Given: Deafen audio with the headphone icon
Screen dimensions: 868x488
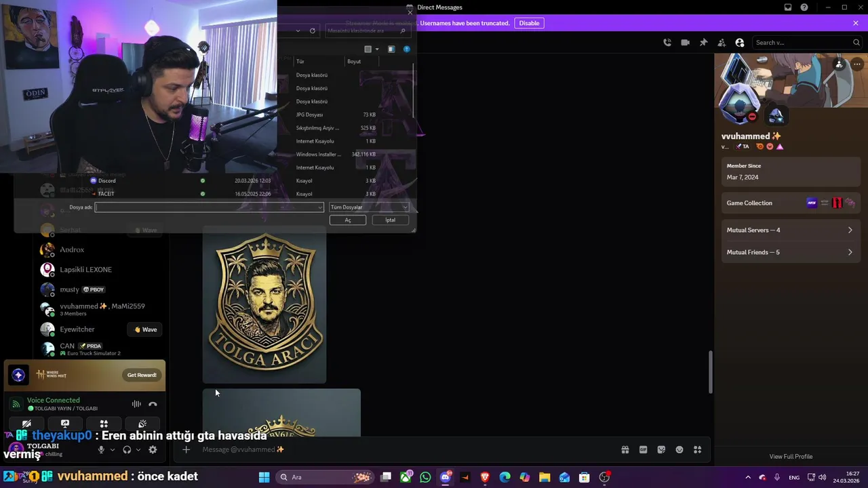Looking at the screenshot, I should (127, 449).
